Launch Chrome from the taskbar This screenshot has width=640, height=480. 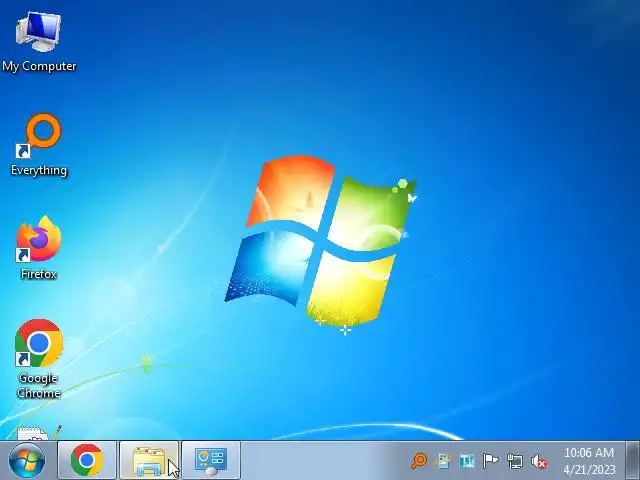[x=87, y=460]
